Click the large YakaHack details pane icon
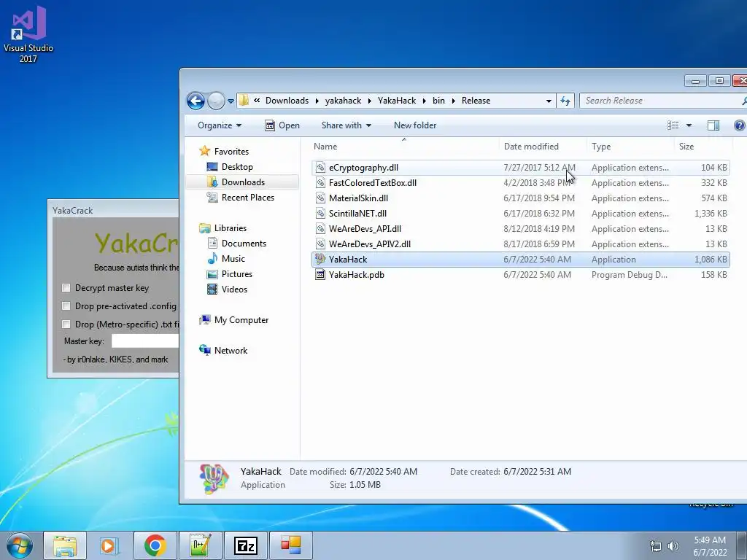747x560 pixels. 214,478
